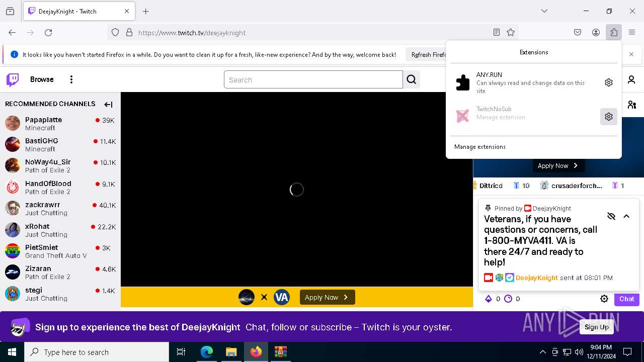
Task: Open the Windows notification center
Action: (x=627, y=352)
